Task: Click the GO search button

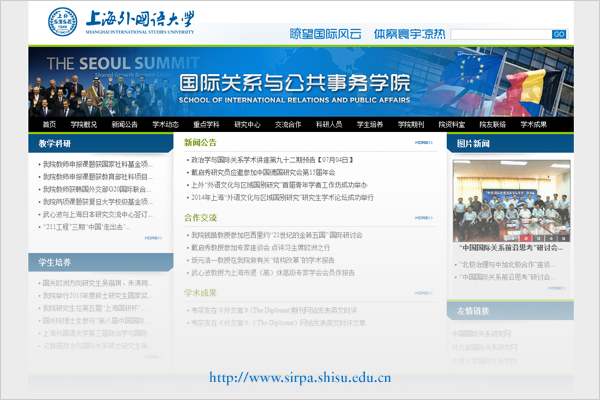Action: (x=558, y=34)
